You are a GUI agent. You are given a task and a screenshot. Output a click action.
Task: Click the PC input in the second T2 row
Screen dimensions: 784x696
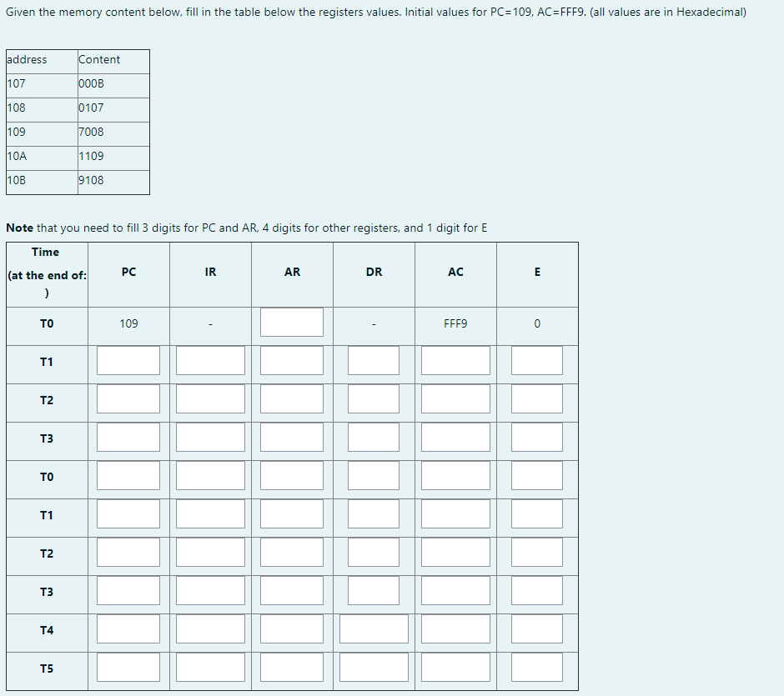point(128,552)
